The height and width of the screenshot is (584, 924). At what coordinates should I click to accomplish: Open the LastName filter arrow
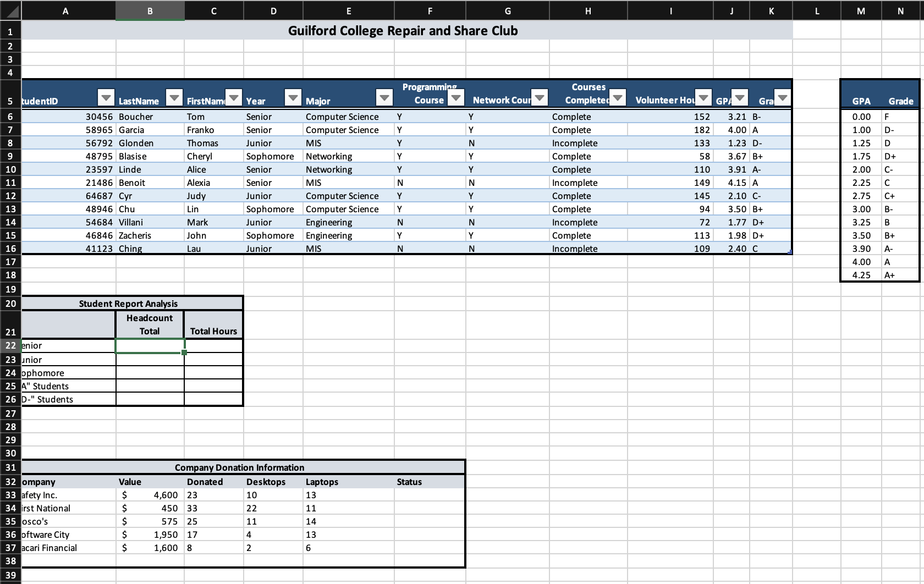click(174, 97)
